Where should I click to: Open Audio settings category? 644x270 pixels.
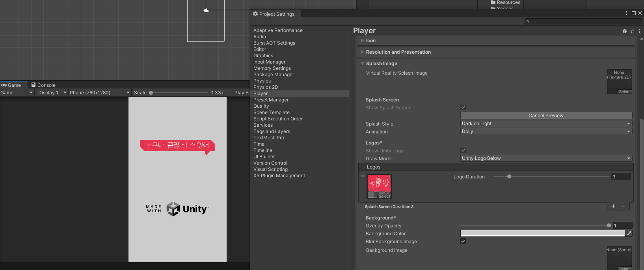pos(260,37)
